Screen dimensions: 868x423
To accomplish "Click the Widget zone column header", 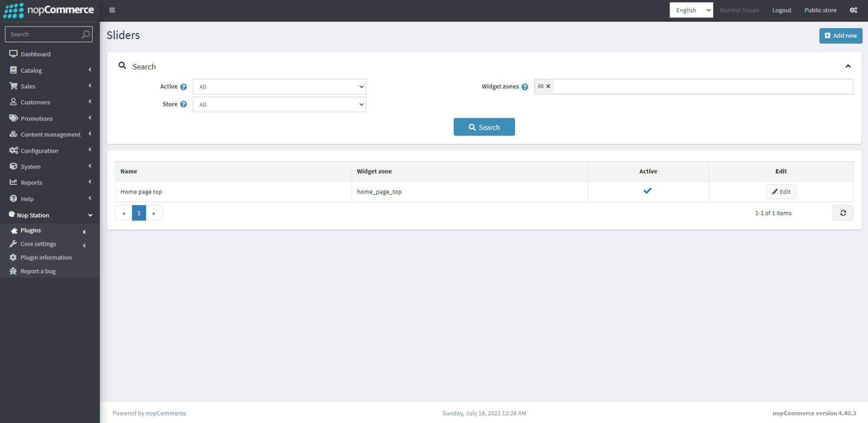I will click(x=470, y=171).
